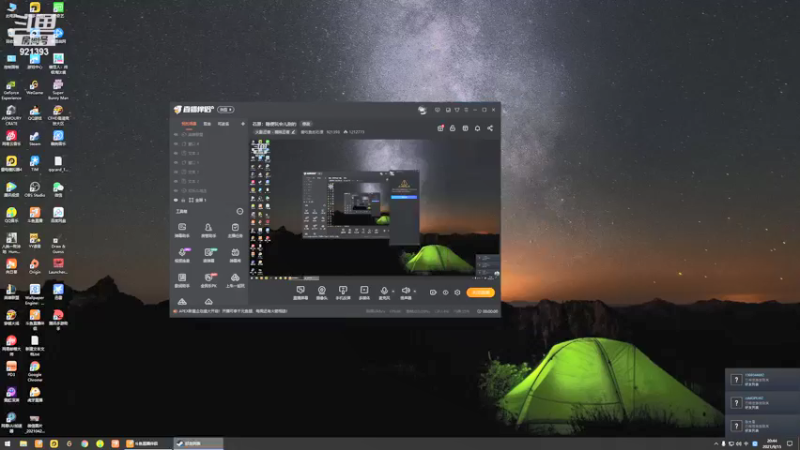
Task: Toggle visibility of the first source in the list
Action: tap(176, 135)
